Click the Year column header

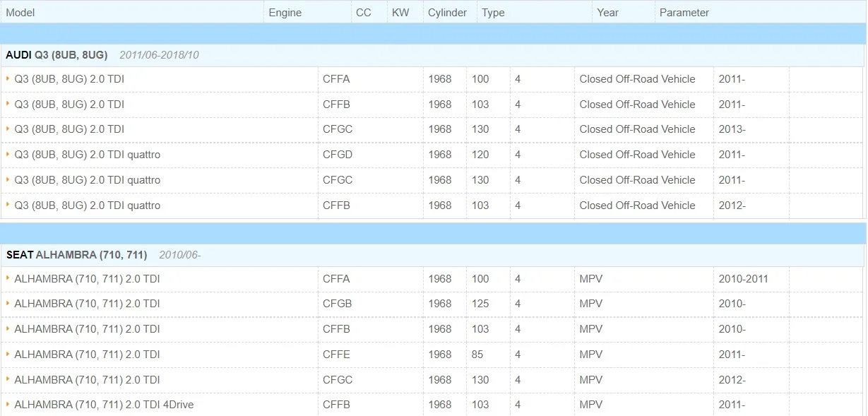pos(608,13)
